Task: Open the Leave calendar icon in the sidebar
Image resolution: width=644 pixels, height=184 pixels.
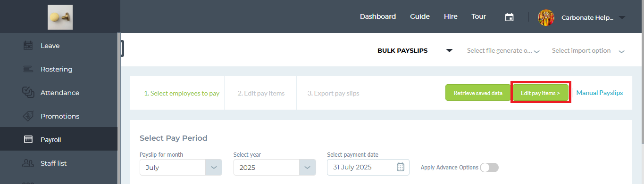Action: [x=28, y=46]
